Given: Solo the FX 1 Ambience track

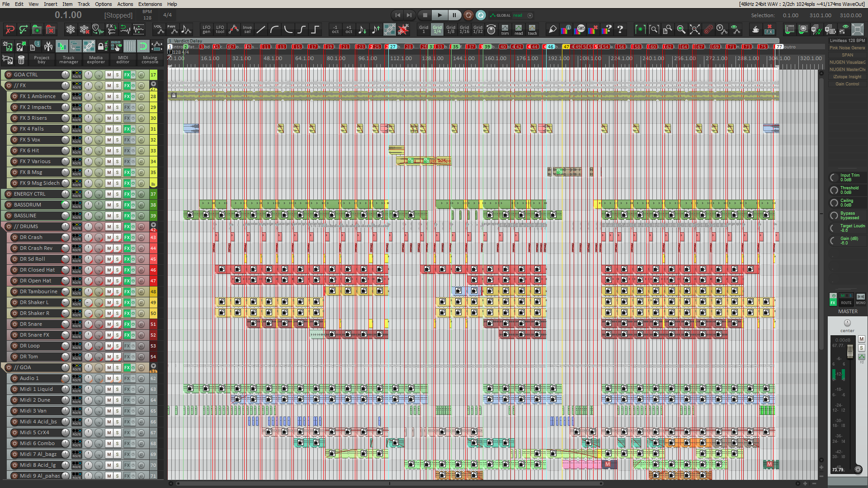Looking at the screenshot, I should 117,96.
